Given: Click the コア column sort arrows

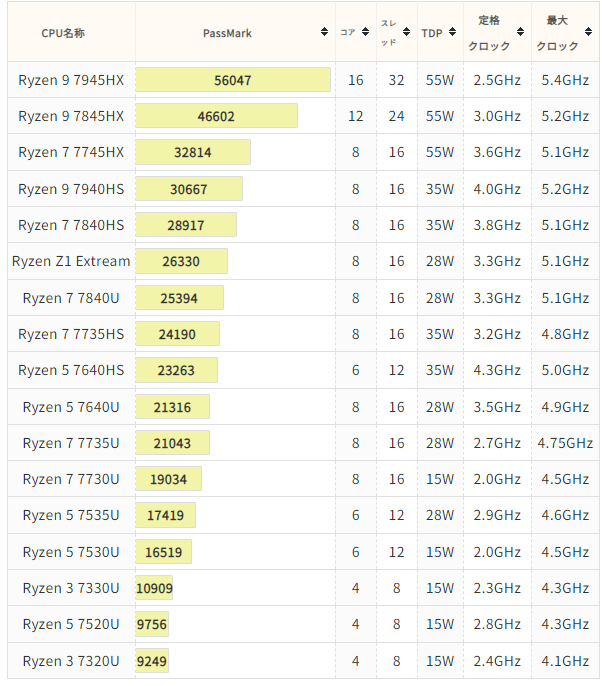Looking at the screenshot, I should pyautogui.click(x=366, y=33).
